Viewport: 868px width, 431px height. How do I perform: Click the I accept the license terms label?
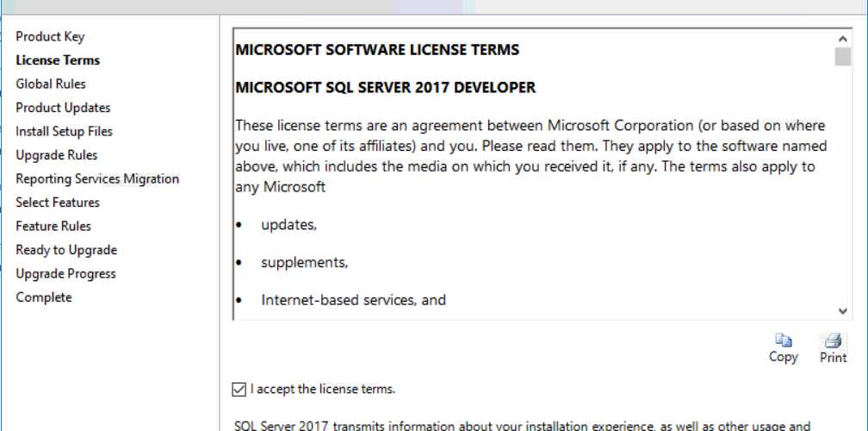(323, 390)
